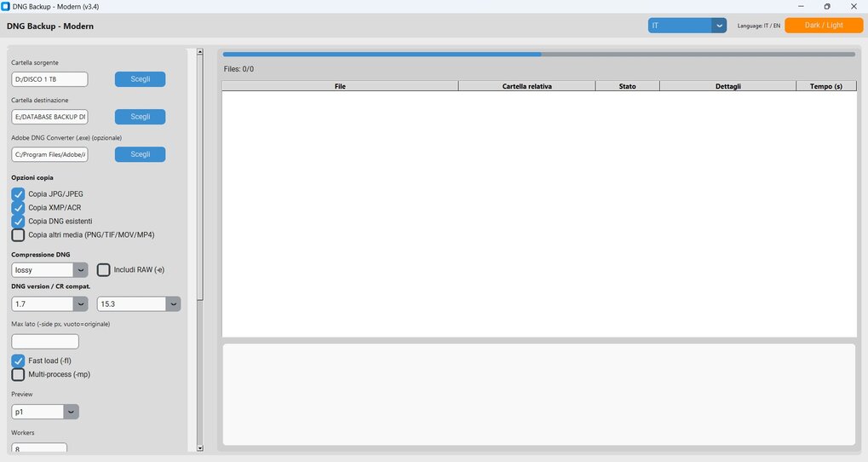Close the DNG Backup window
Image resolution: width=868 pixels, height=462 pixels.
click(854, 7)
